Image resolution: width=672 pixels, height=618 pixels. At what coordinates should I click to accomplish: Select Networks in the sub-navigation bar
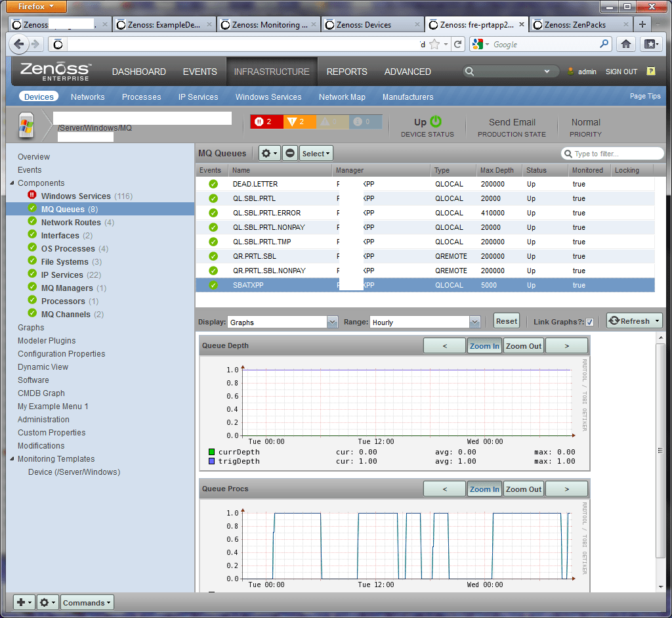87,96
